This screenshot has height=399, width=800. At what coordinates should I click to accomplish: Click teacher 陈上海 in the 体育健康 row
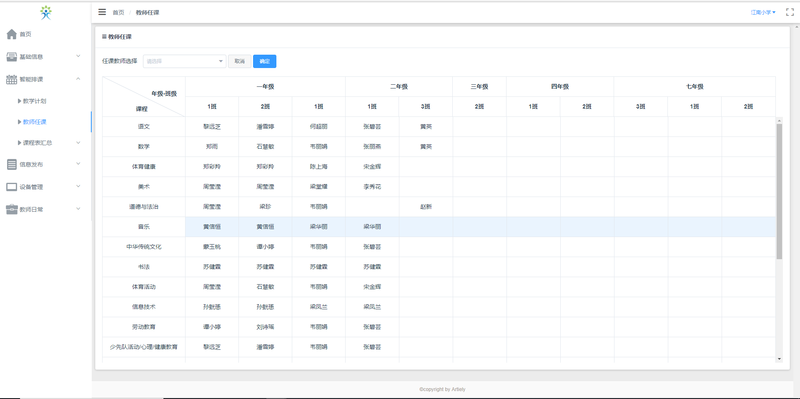click(318, 167)
